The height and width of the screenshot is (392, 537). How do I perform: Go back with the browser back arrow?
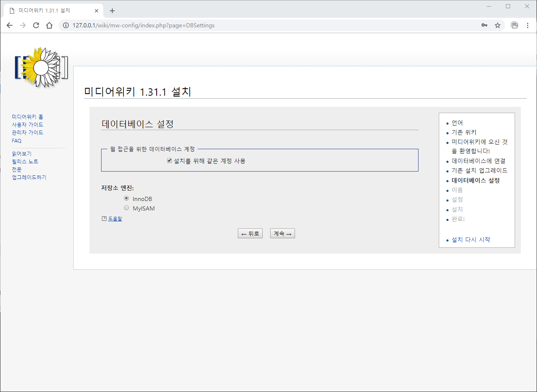pos(10,25)
